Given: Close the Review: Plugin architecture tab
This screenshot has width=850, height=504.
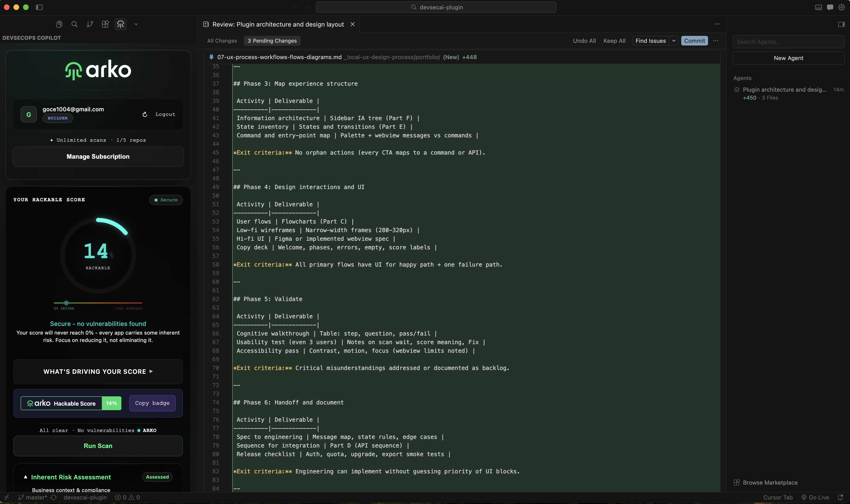Looking at the screenshot, I should coord(353,24).
